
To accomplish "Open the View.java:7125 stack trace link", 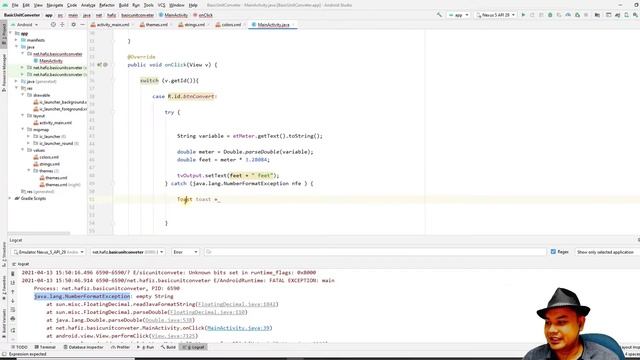I will tap(173, 336).
